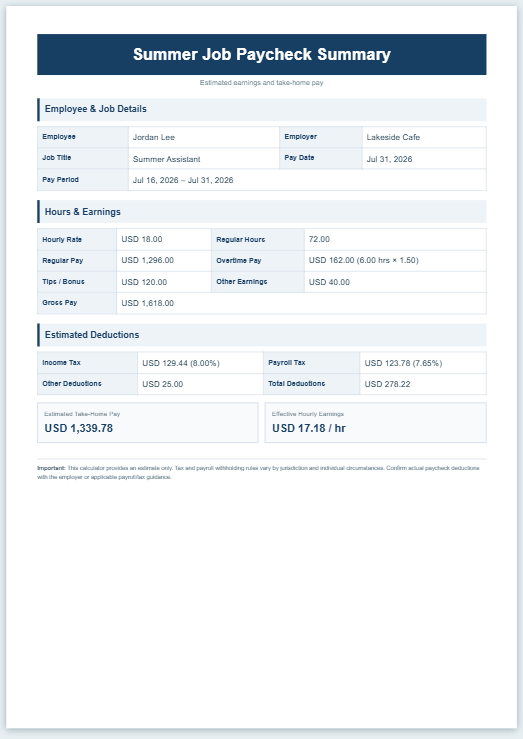
Task: Click the 'Pay Period' field label
Action: pyautogui.click(x=60, y=180)
